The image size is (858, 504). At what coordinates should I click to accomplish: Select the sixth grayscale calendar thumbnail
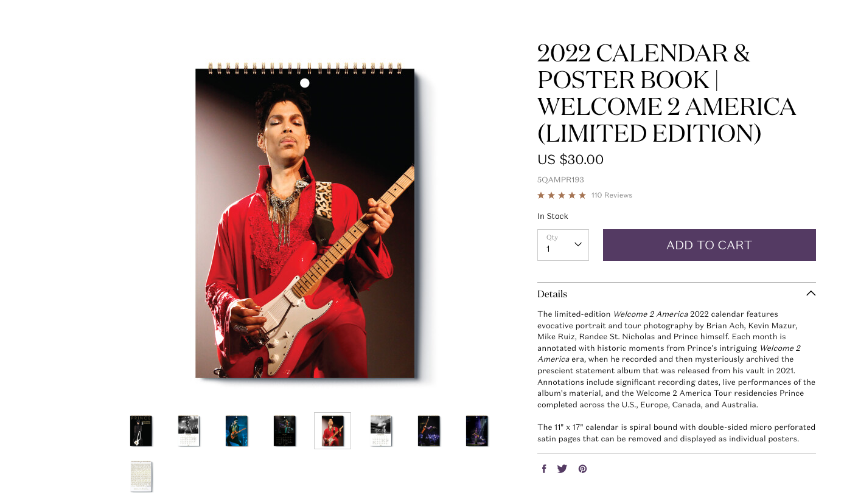point(381,431)
